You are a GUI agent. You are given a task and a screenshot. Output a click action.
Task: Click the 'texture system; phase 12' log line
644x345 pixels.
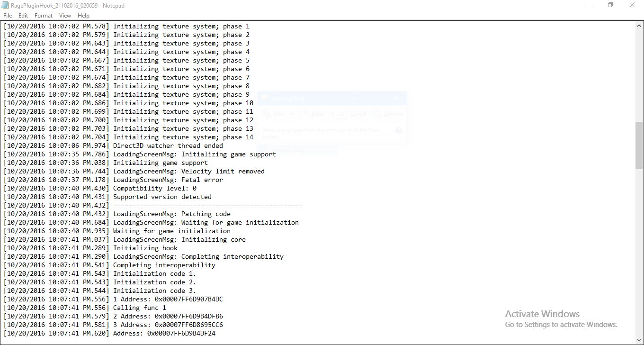(128, 120)
